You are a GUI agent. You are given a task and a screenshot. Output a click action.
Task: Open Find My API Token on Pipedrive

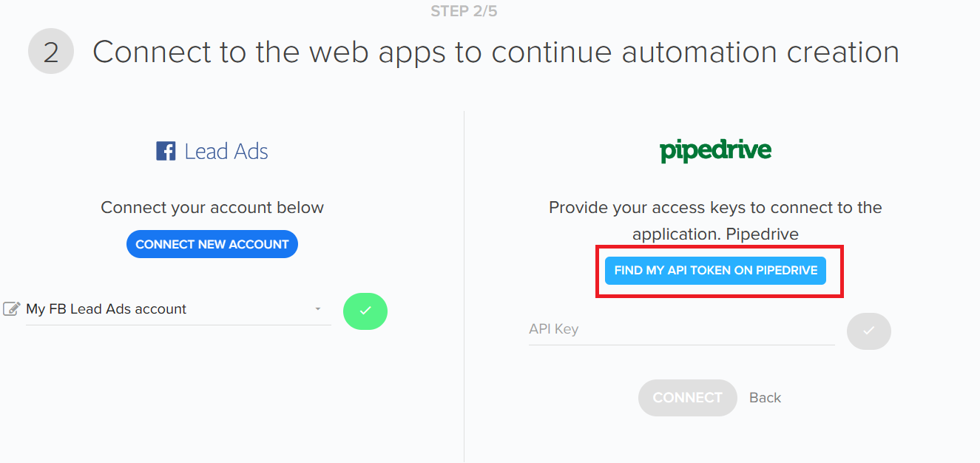pyautogui.click(x=715, y=271)
